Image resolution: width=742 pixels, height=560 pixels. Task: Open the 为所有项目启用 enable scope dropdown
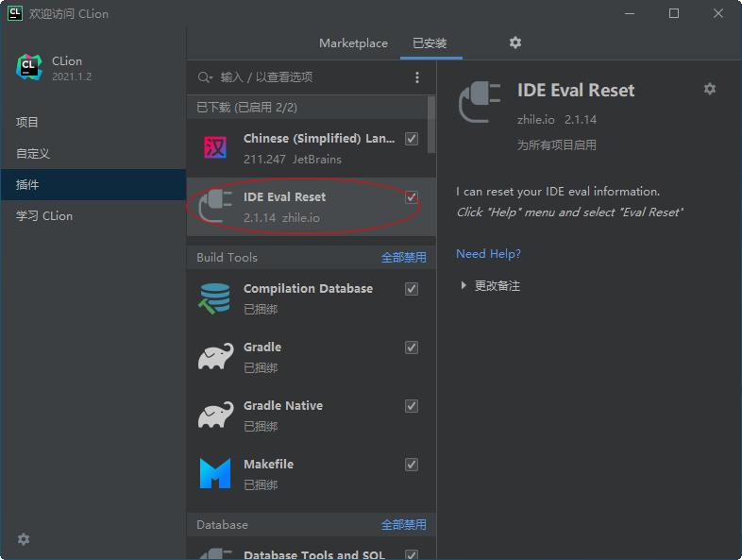tap(556, 145)
